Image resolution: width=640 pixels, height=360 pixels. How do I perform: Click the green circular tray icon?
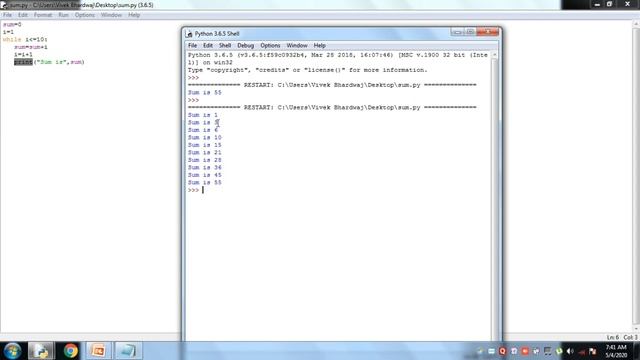559,351
